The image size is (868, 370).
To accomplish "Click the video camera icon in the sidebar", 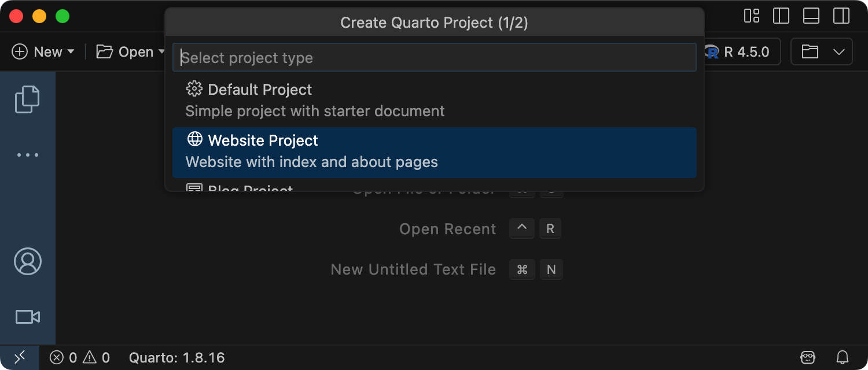I will coord(27,317).
